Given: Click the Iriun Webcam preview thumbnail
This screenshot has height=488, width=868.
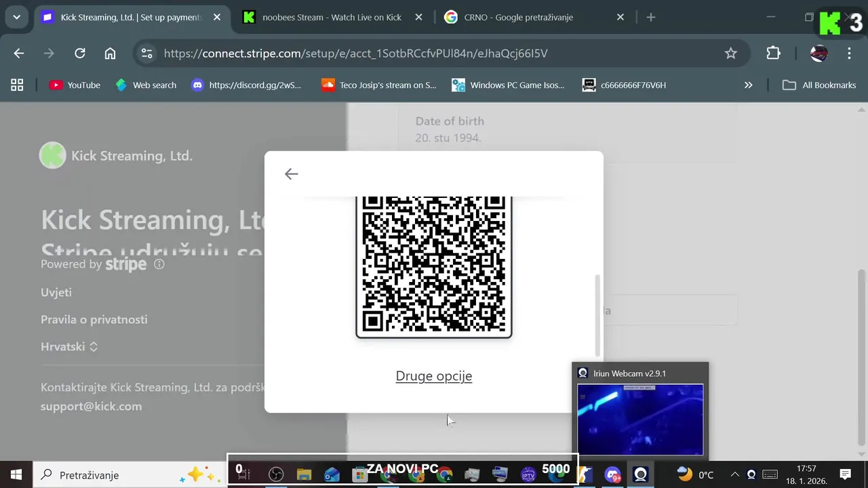Looking at the screenshot, I should click(640, 420).
